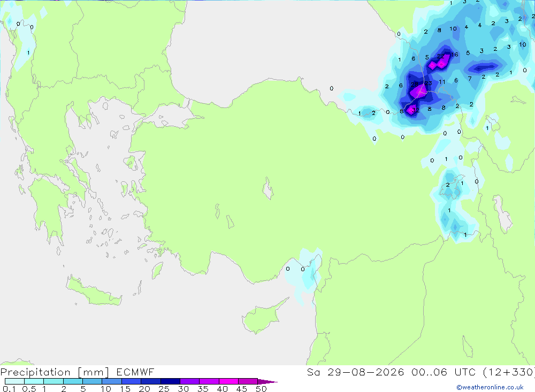Click the '45' legend scale label
This screenshot has height=392, width=535.
(242, 389)
